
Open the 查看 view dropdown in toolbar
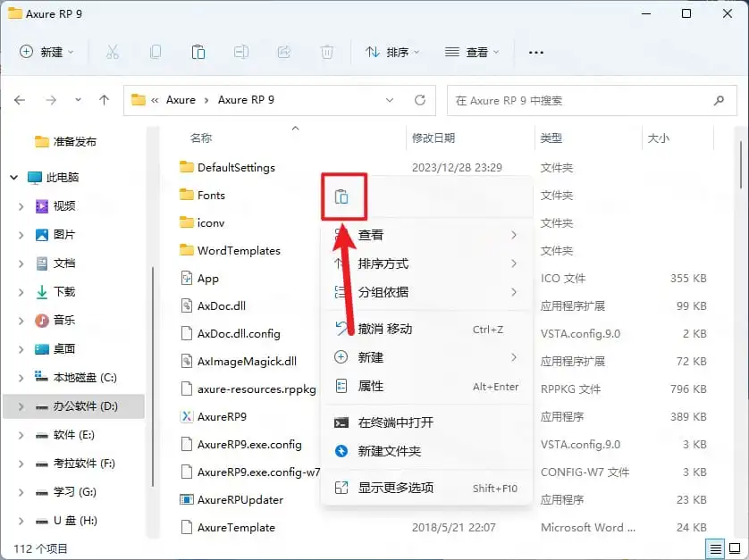[471, 52]
